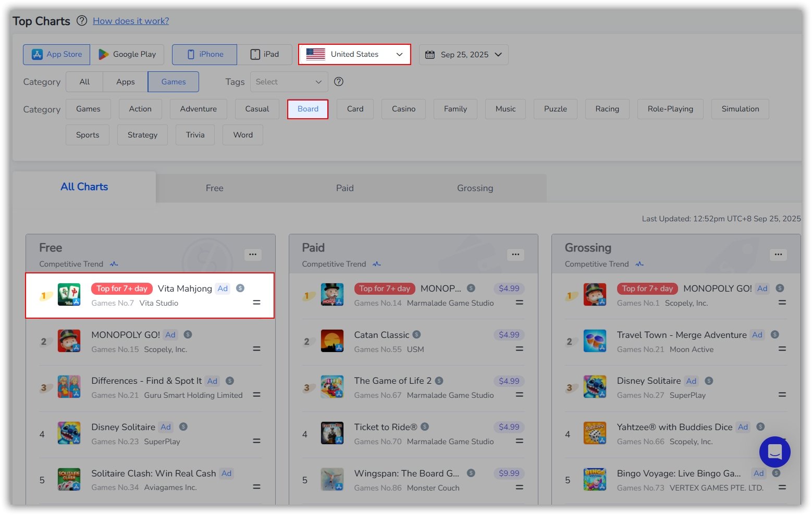This screenshot has height=515, width=812.
Task: Choose the Simulation subcategory
Action: pos(740,109)
